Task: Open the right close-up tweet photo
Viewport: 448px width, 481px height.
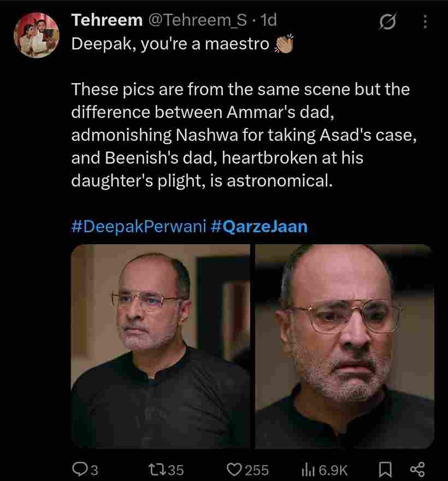Action: point(345,347)
